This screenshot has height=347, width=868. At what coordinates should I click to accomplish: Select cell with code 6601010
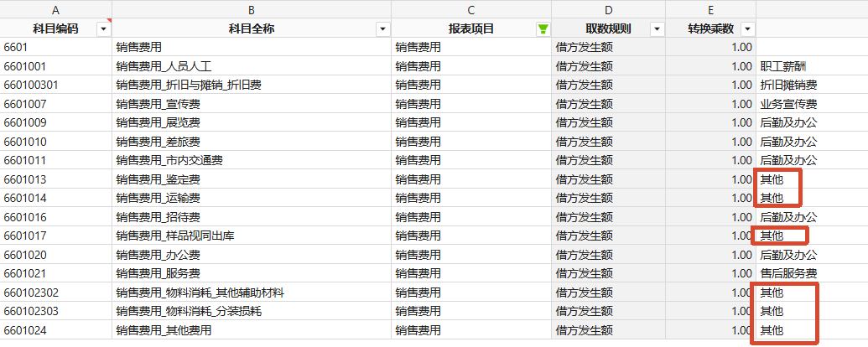click(x=56, y=142)
